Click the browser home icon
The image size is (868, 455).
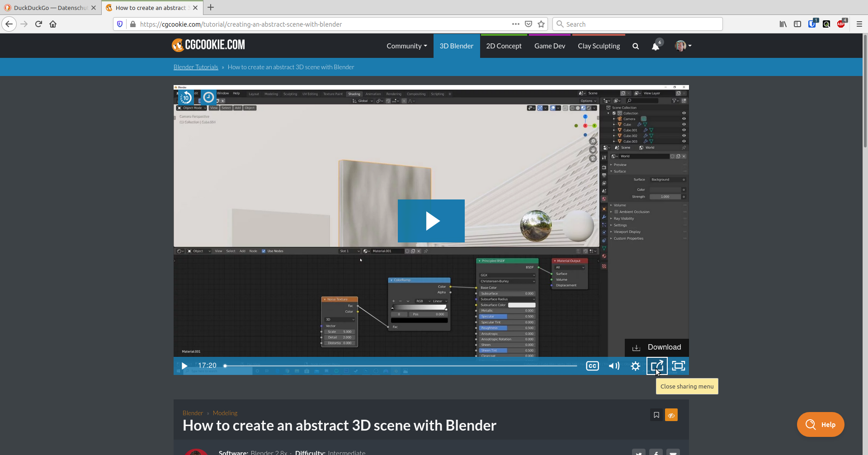click(x=53, y=24)
